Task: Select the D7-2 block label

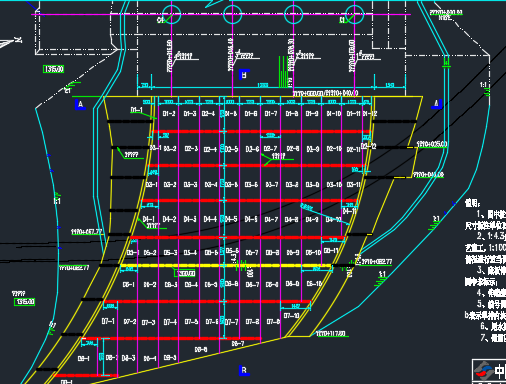Action: (x=130, y=322)
